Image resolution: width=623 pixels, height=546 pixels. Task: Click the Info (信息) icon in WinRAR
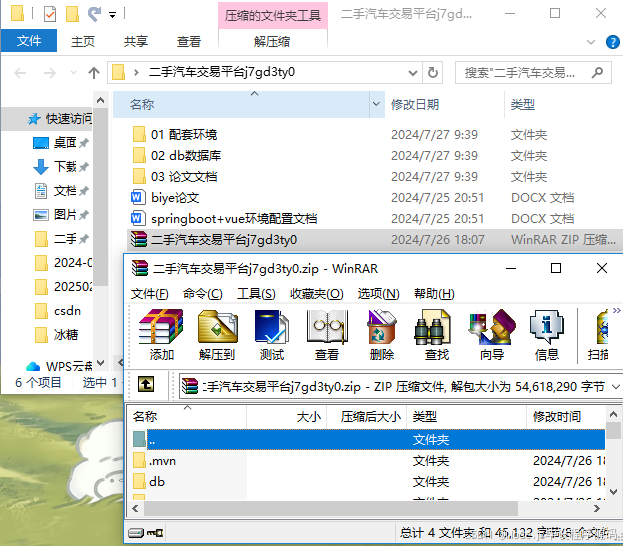click(x=547, y=335)
